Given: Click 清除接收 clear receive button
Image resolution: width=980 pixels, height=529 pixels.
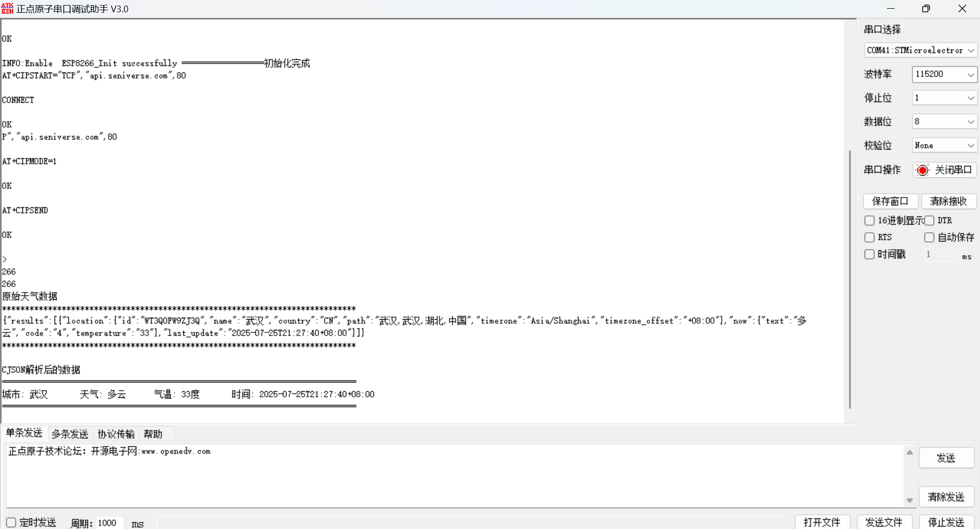Looking at the screenshot, I should pos(949,201).
